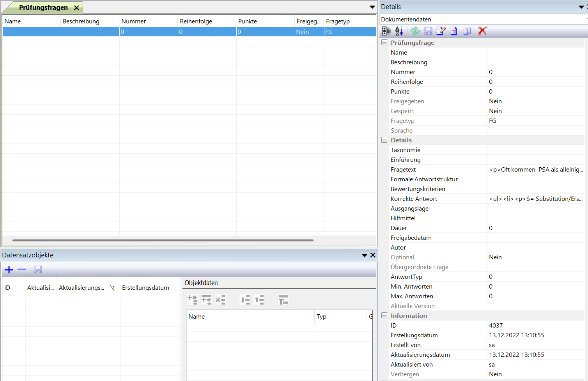Click the Objektdaten delete-row icon
588x381 pixels.
coord(220,299)
